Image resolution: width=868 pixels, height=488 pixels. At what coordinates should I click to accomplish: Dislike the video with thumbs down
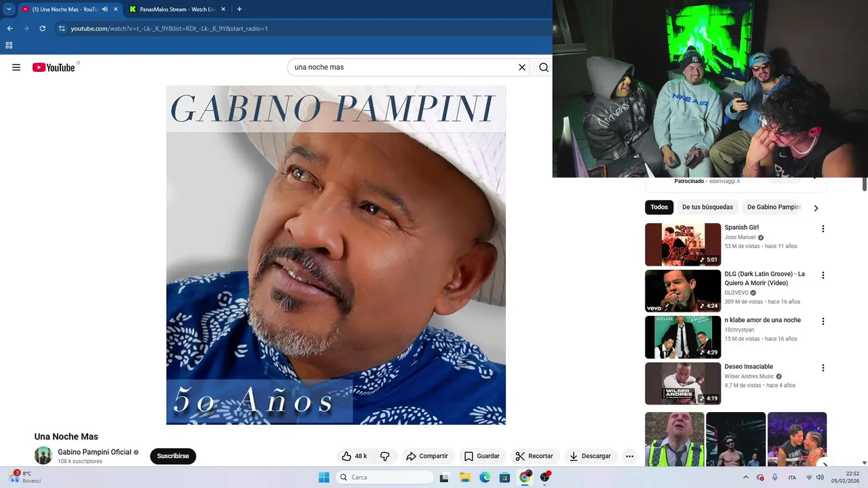point(384,456)
